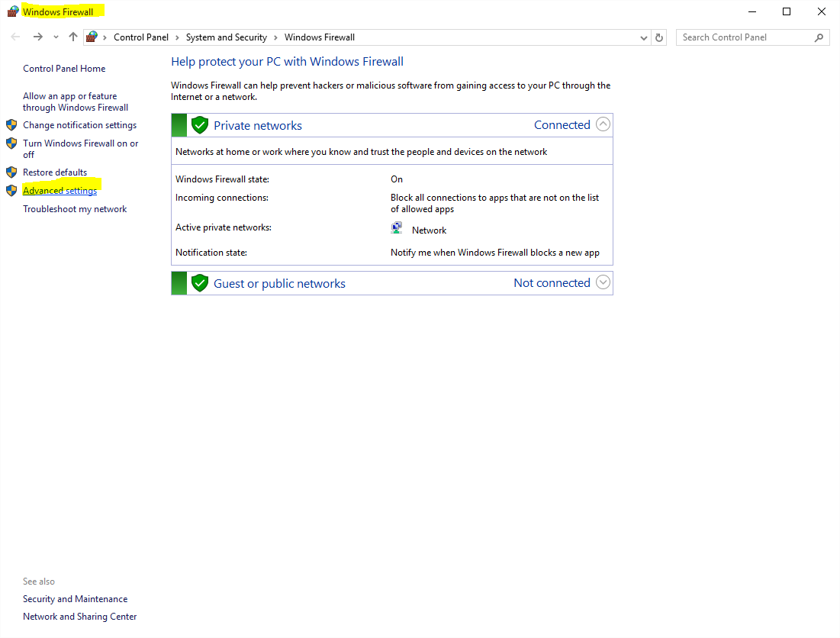
Task: Open recent locations dropdown arrow
Action: (56, 37)
